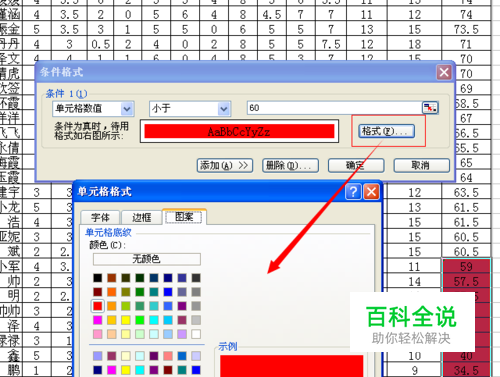500x377 pixels.
Task: Click the value field containing 60
Action: (x=334, y=108)
